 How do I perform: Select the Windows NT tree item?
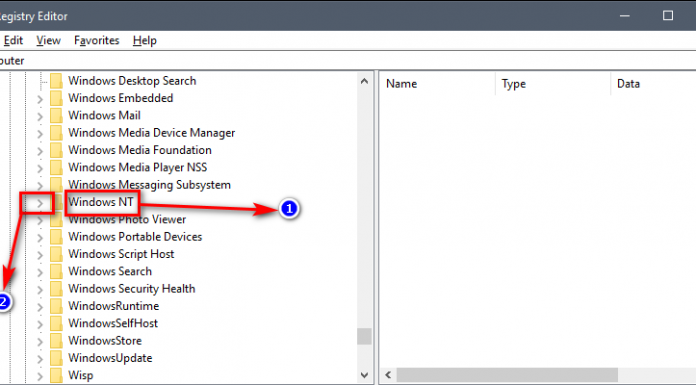[101, 202]
